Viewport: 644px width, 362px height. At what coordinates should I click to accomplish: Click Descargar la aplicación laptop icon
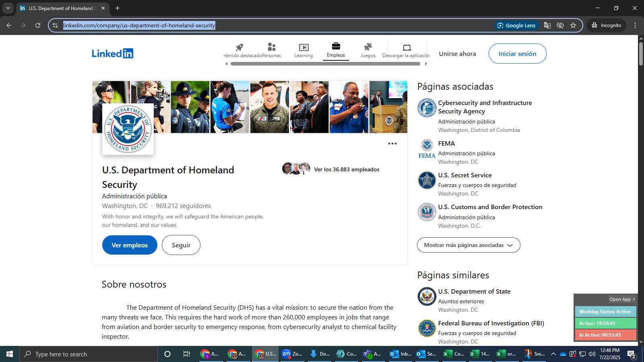coord(407,47)
